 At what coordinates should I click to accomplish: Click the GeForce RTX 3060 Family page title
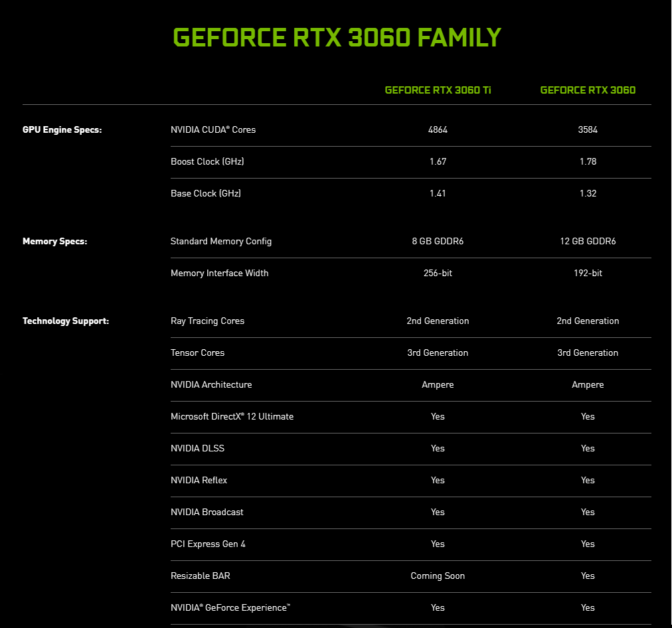click(x=337, y=38)
